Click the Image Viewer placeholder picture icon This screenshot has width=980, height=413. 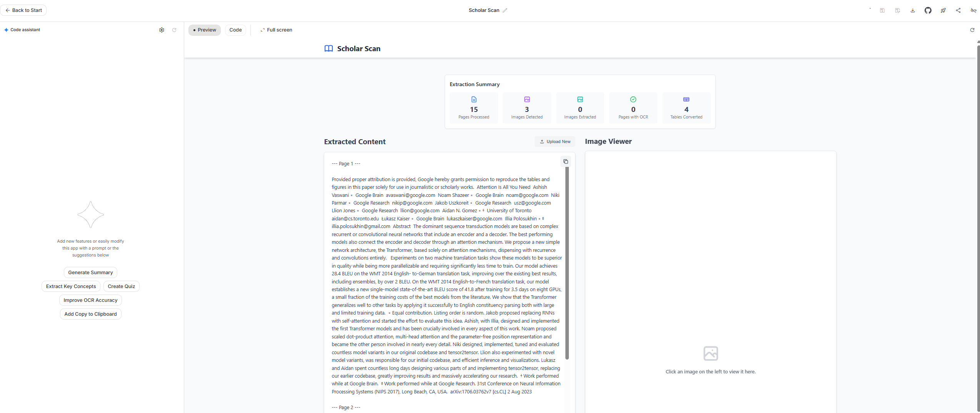711,353
